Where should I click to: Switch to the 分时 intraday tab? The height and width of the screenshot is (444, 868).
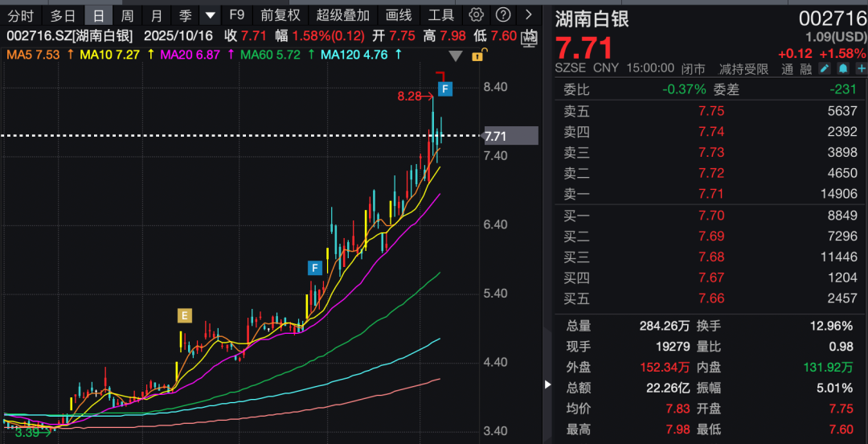coord(21,15)
